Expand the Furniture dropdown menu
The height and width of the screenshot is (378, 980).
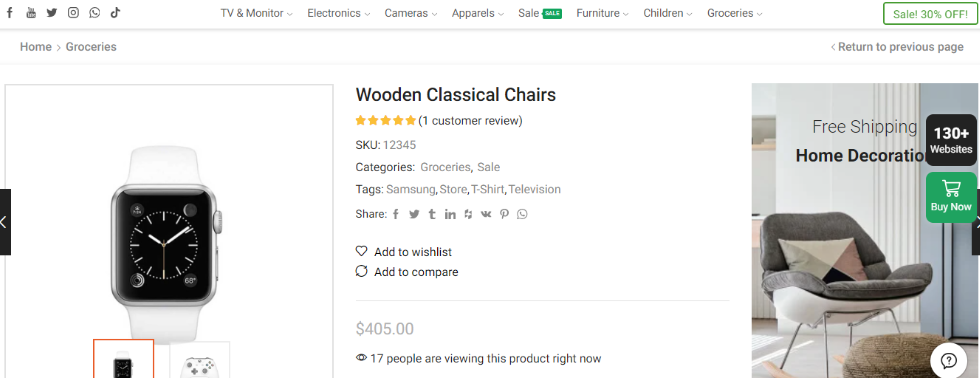[602, 13]
